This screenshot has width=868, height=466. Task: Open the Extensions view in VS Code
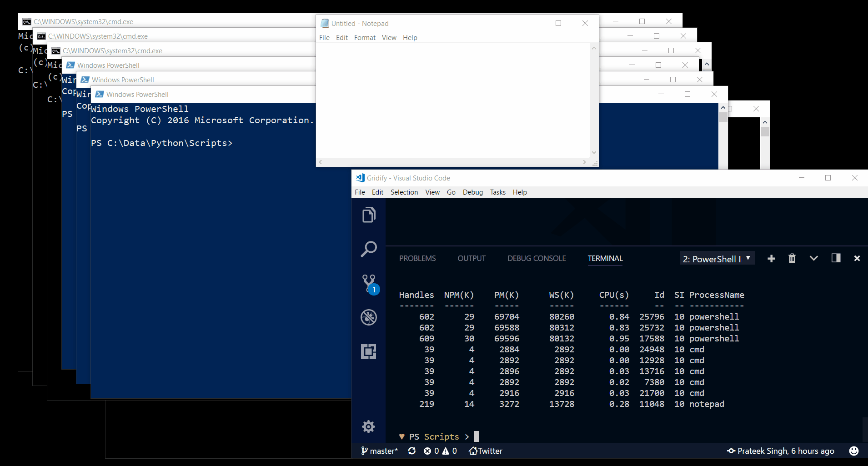(x=369, y=351)
